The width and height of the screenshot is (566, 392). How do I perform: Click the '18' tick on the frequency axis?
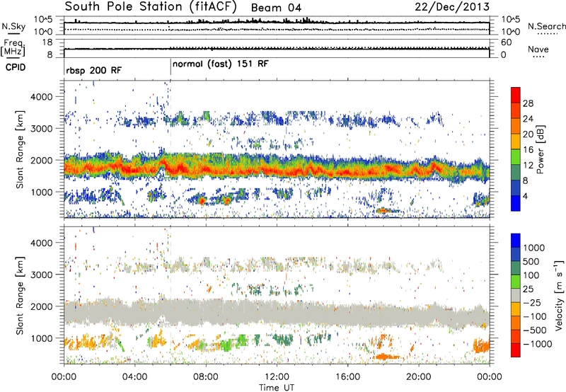point(47,42)
